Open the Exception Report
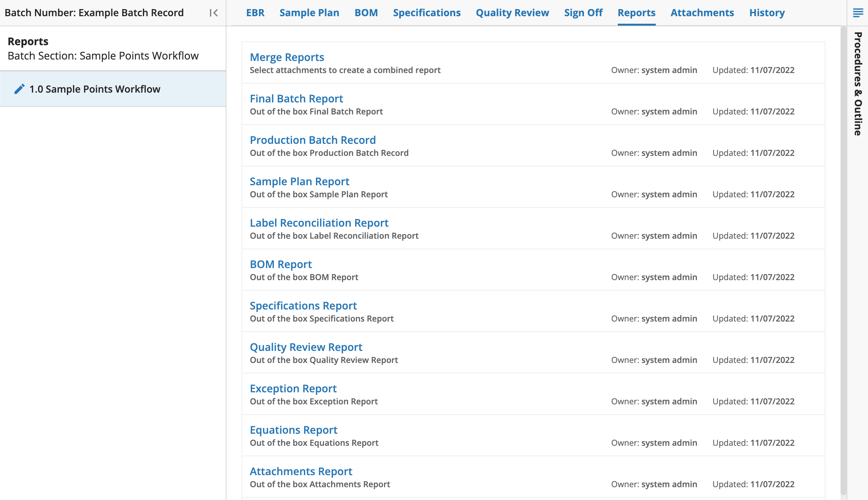868x500 pixels. 293,389
